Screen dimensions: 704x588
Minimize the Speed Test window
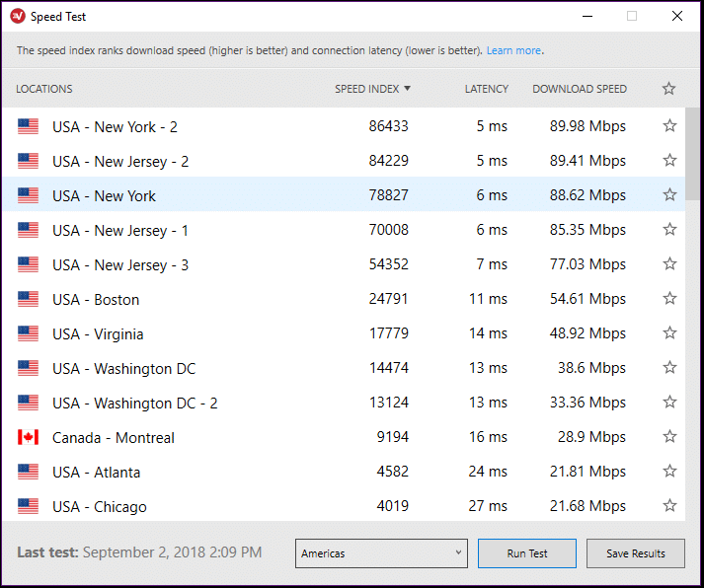tap(587, 16)
